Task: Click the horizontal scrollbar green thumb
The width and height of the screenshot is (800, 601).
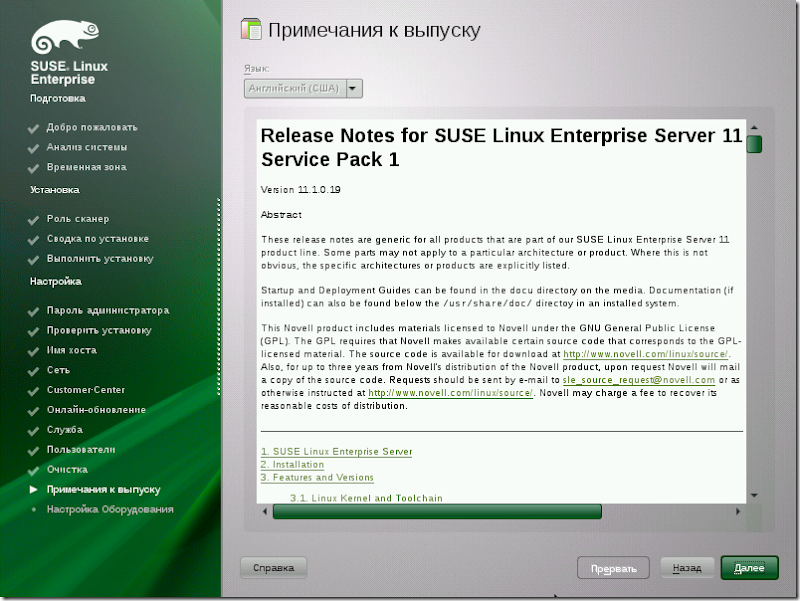Action: click(437, 511)
